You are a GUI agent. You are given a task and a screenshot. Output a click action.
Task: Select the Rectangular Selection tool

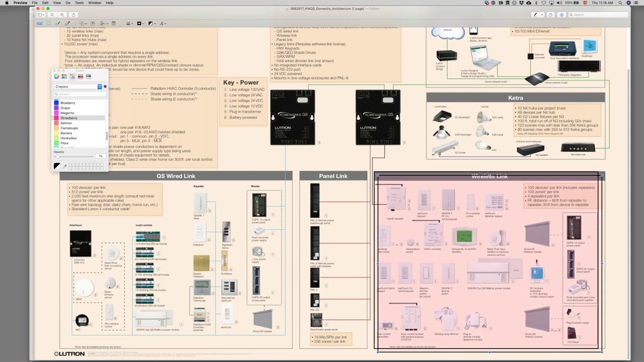coord(48,23)
